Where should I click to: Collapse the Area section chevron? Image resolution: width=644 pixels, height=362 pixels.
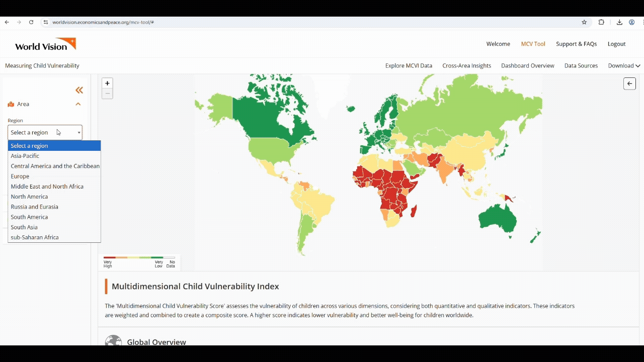tap(78, 104)
